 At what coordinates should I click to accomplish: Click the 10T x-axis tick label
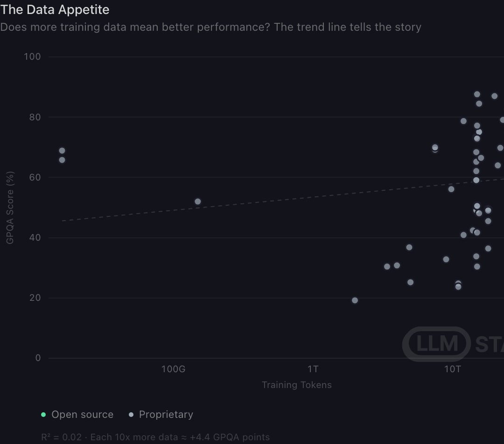(x=453, y=369)
